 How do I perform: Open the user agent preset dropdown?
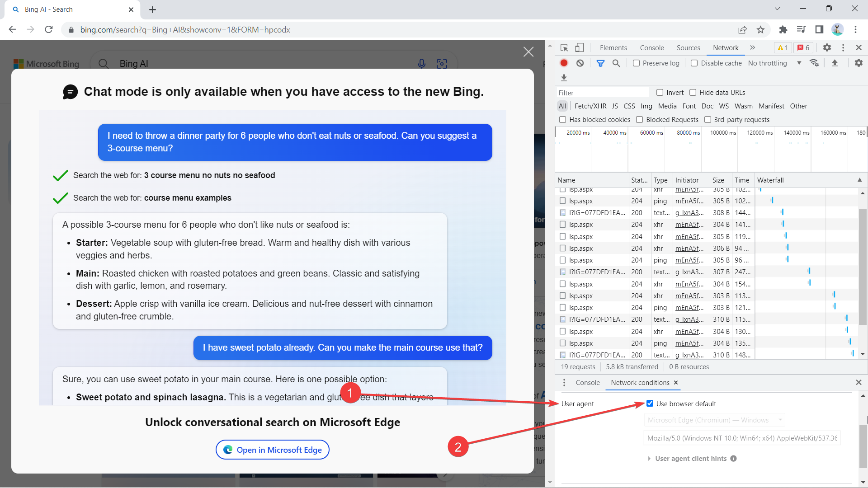pyautogui.click(x=715, y=420)
